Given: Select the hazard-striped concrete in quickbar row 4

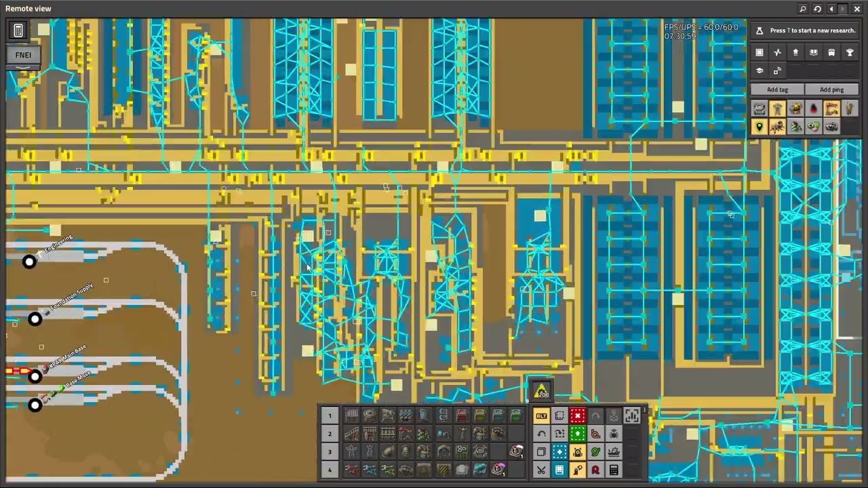Looking at the screenshot, I should pyautogui.click(x=443, y=470).
